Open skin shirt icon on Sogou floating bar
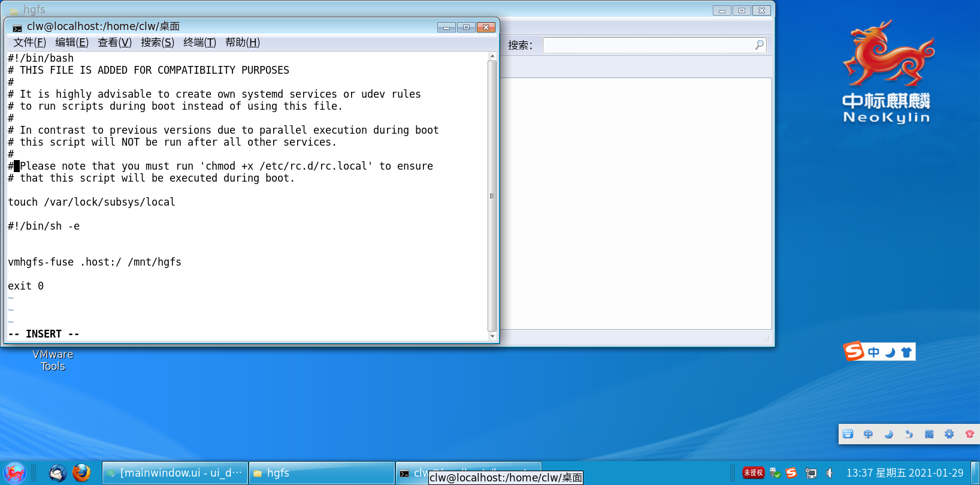This screenshot has width=980, height=485. [906, 353]
